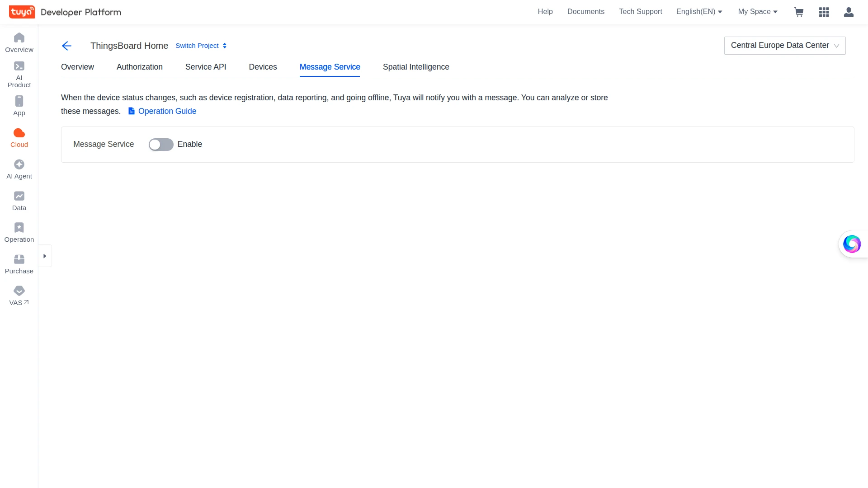Open the AI Agent sidebar section
Image resolution: width=868 pixels, height=488 pixels.
(19, 169)
